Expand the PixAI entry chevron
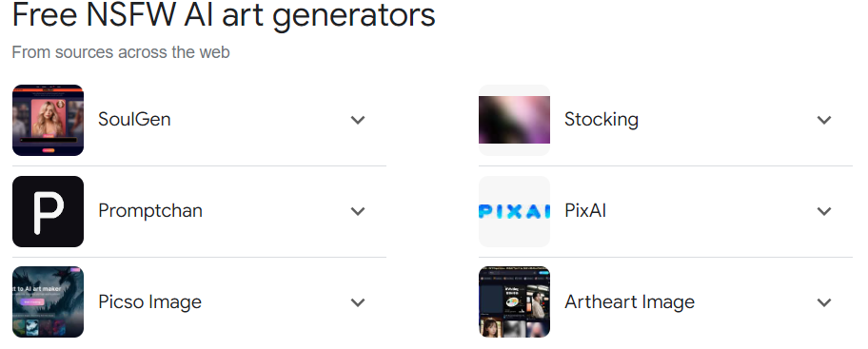The height and width of the screenshot is (349, 868). [824, 211]
